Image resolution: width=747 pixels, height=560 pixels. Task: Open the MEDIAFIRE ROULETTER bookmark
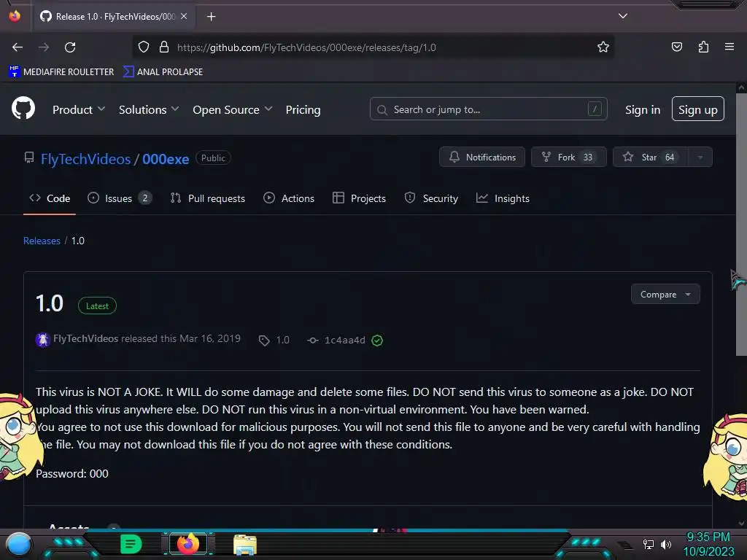(x=61, y=72)
